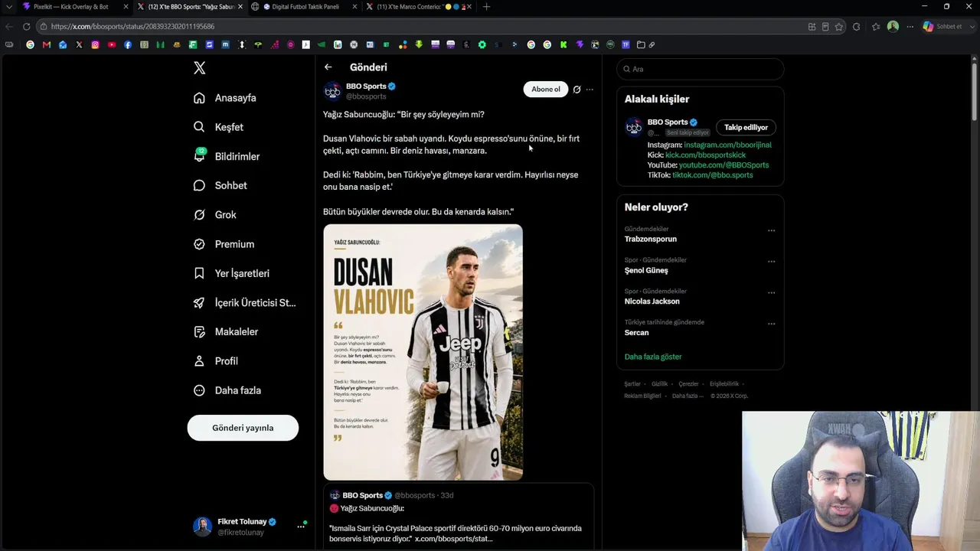Open the kick.com/bbosportskick link
980x551 pixels.
point(705,155)
